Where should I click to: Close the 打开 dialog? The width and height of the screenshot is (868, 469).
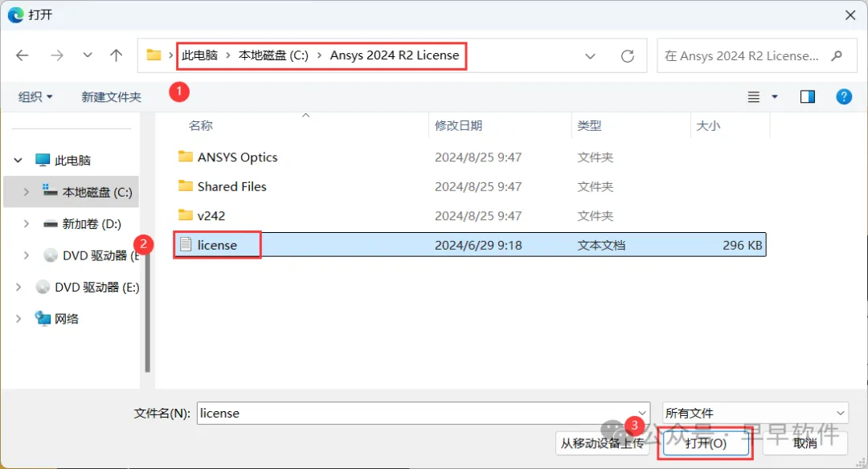850,15
